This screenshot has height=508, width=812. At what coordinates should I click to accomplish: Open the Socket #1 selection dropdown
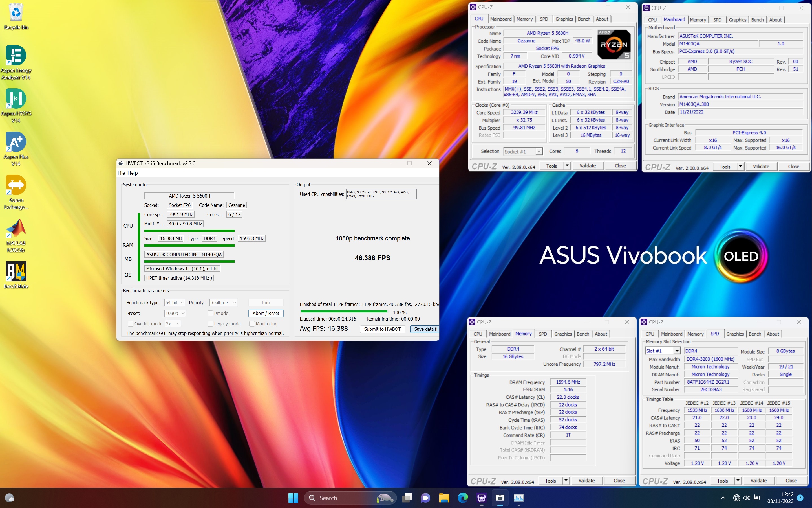point(523,152)
